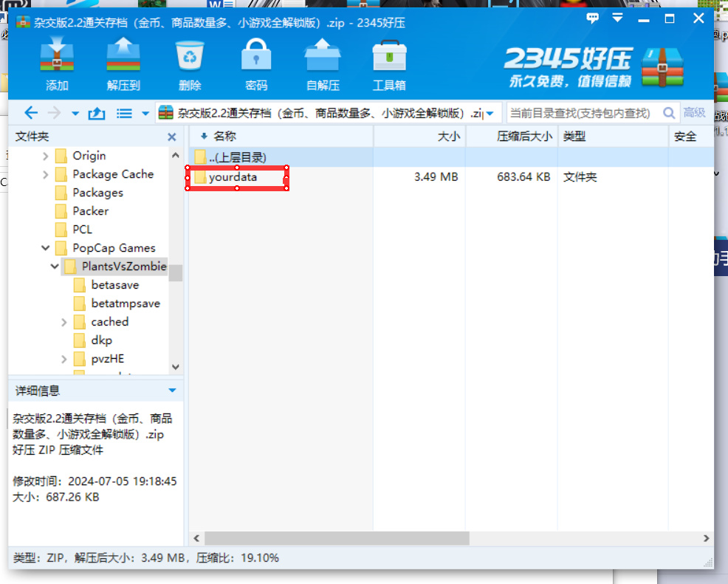Screen dimensions: 728x584
Task: Close the 文件夹 sidebar panel
Action: [x=172, y=137]
